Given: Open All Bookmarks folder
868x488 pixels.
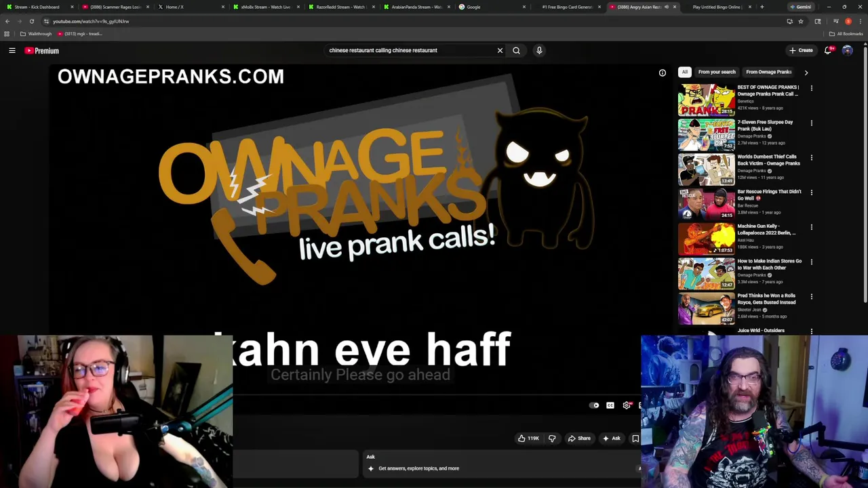Looking at the screenshot, I should pos(846,33).
